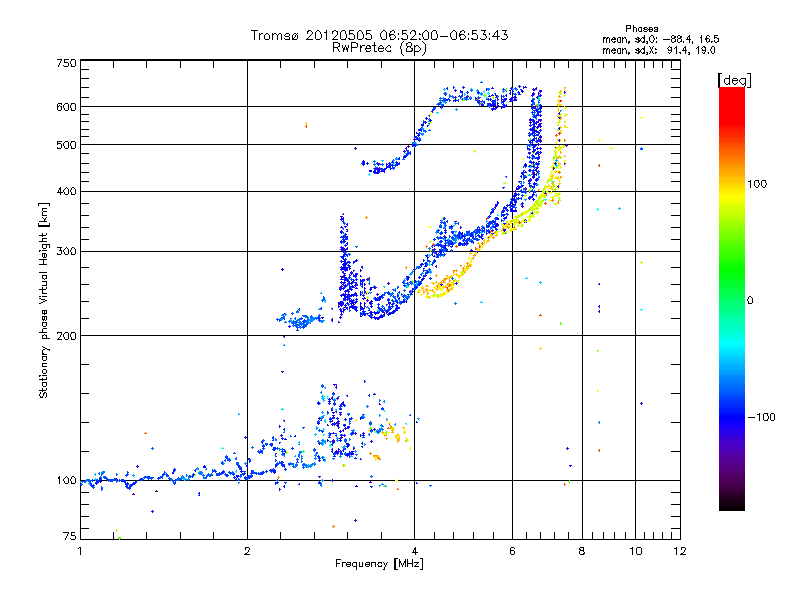Select the 'mean, sd,O: -88.4, 16.5' text
The height and width of the screenshot is (600, 800).
pos(661,39)
